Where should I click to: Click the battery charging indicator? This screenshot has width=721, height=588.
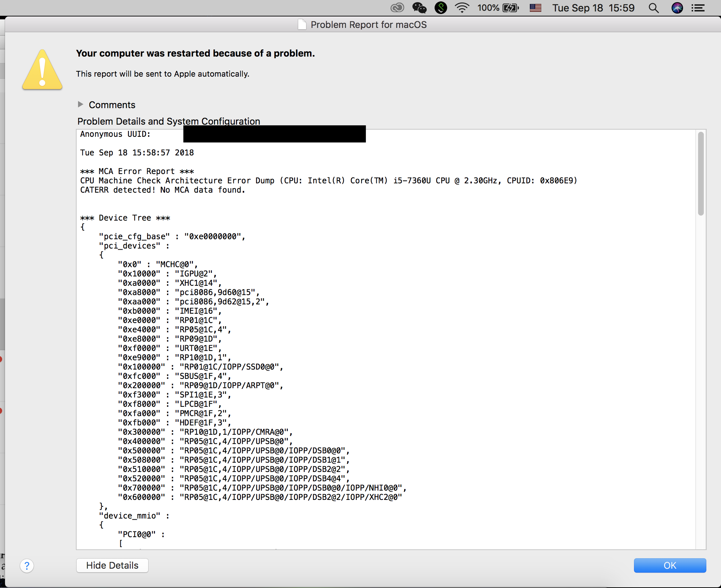[510, 8]
